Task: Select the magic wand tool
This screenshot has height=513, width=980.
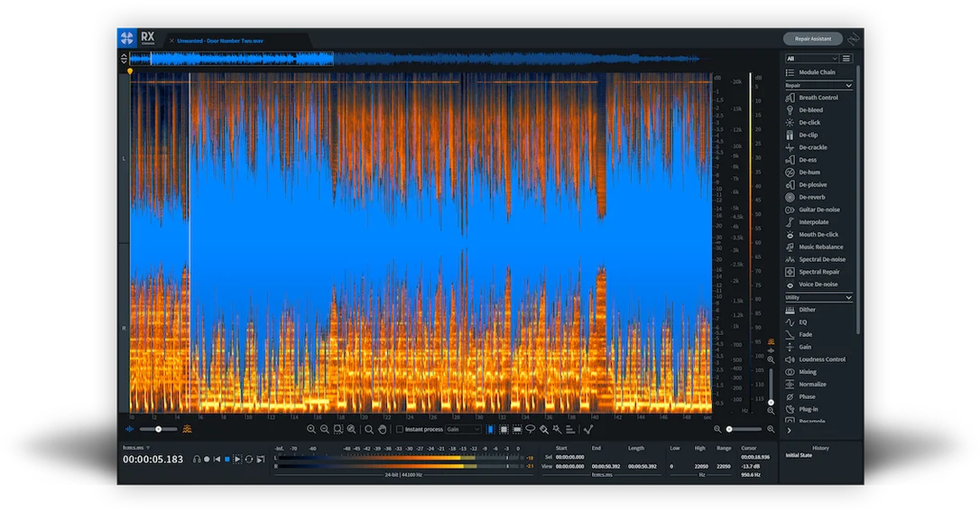Action: 557,429
